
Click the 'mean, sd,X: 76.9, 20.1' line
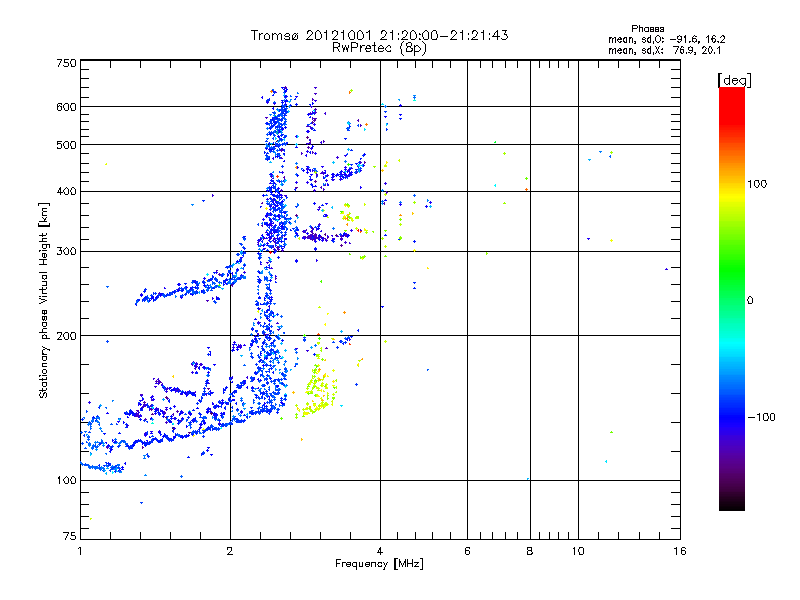point(664,50)
